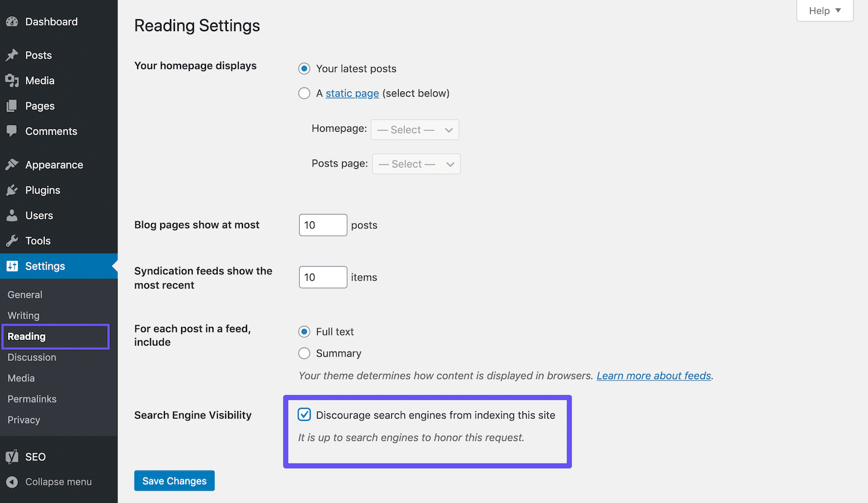Click the Pages icon in the sidebar
This screenshot has width=868, height=503.
pos(12,106)
